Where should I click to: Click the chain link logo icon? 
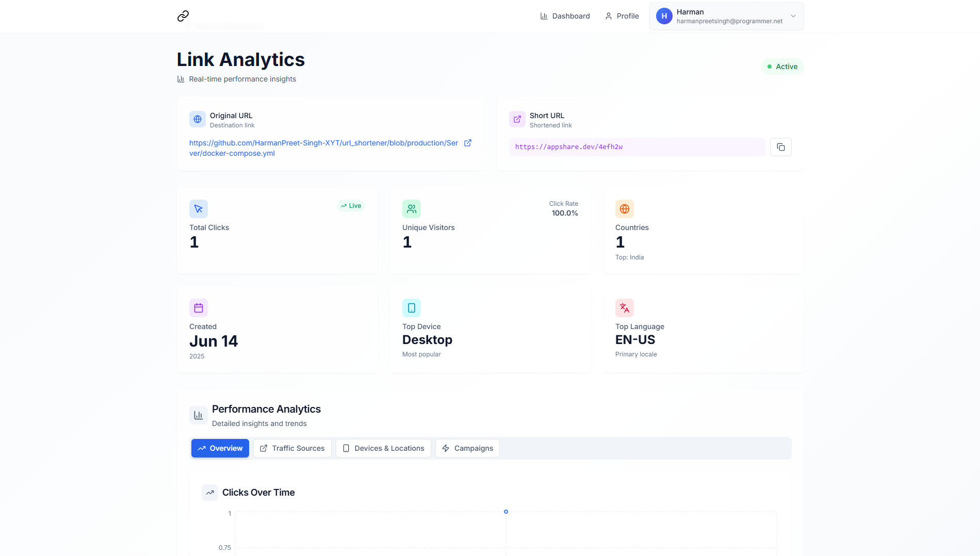coord(183,16)
